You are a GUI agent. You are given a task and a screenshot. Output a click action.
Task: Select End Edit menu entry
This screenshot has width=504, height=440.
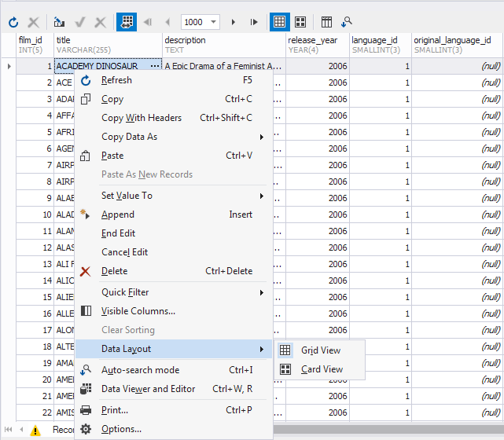click(x=174, y=233)
